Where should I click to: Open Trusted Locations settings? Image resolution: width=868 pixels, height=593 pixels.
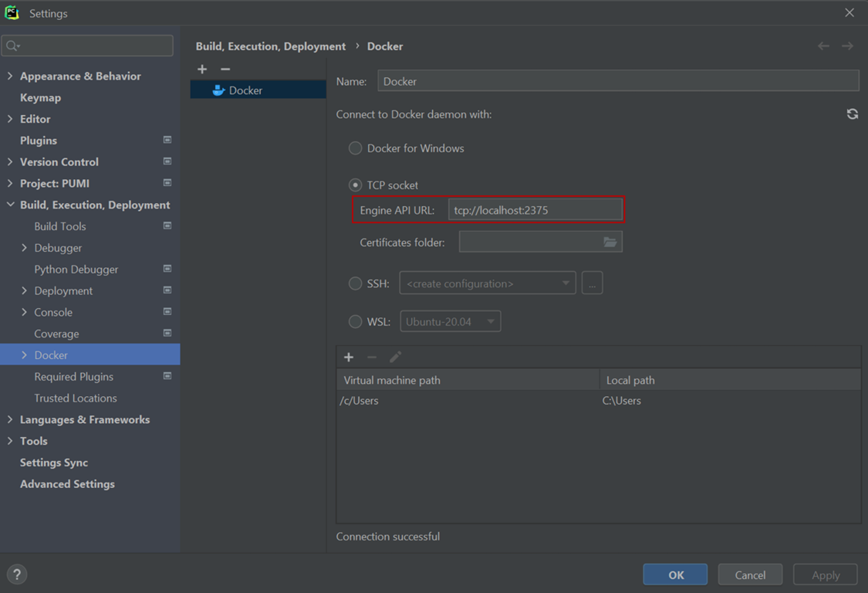coord(76,398)
